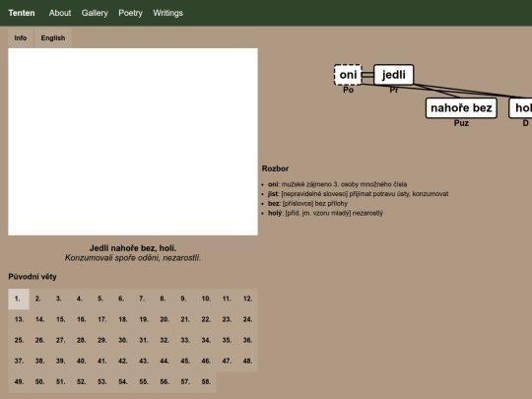Show sentence 29.

click(101, 340)
